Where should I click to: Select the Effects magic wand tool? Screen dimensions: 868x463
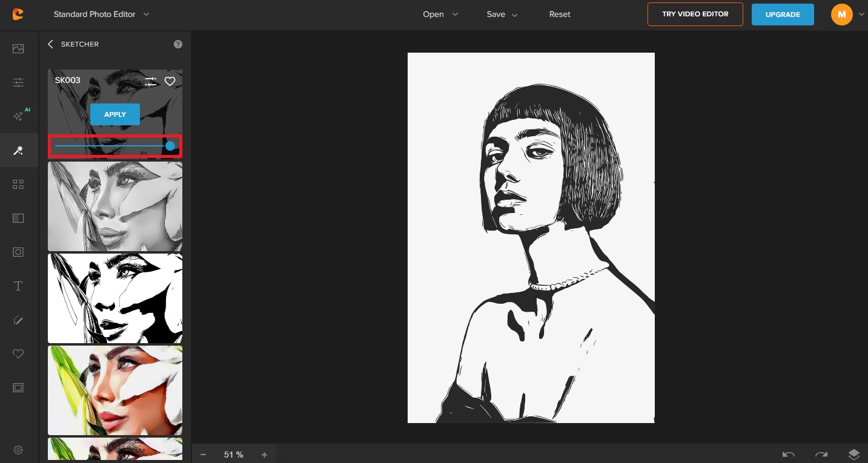(x=18, y=150)
